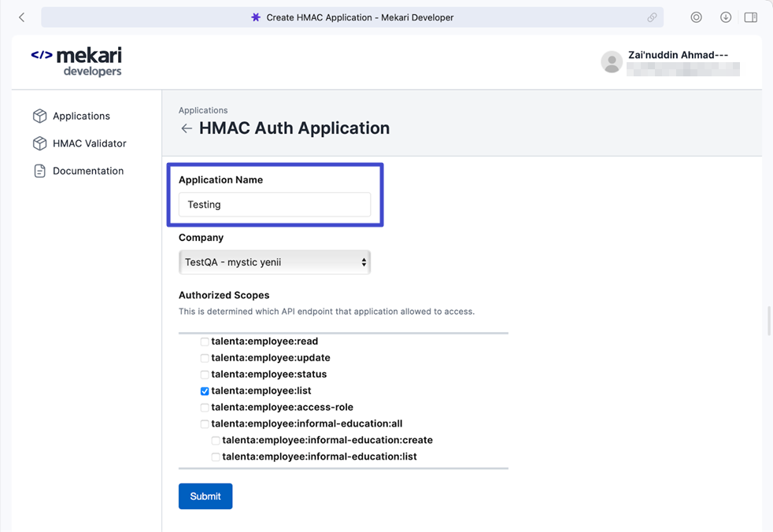Viewport: 773px width, 532px height.
Task: Toggle the browser sidebar panel icon
Action: (750, 17)
